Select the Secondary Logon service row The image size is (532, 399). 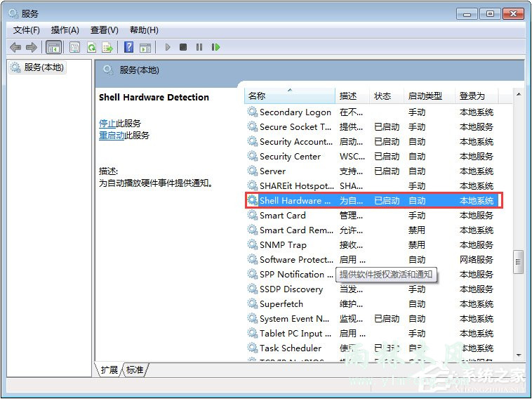pos(371,112)
